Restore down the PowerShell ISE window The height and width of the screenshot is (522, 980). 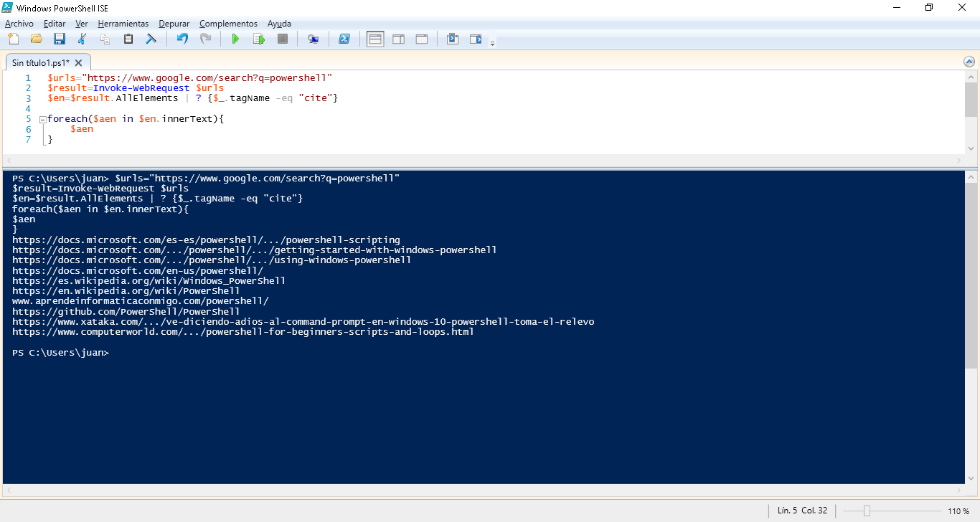pyautogui.click(x=929, y=8)
